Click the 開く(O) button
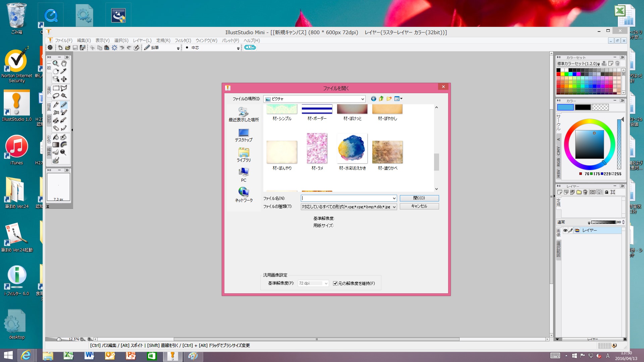The width and height of the screenshot is (644, 362). 419,198
